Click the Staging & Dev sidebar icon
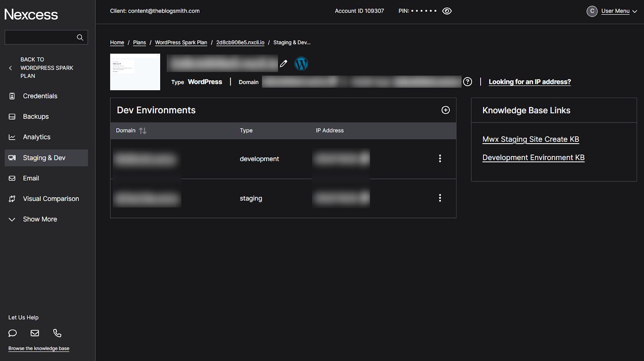 [x=12, y=158]
